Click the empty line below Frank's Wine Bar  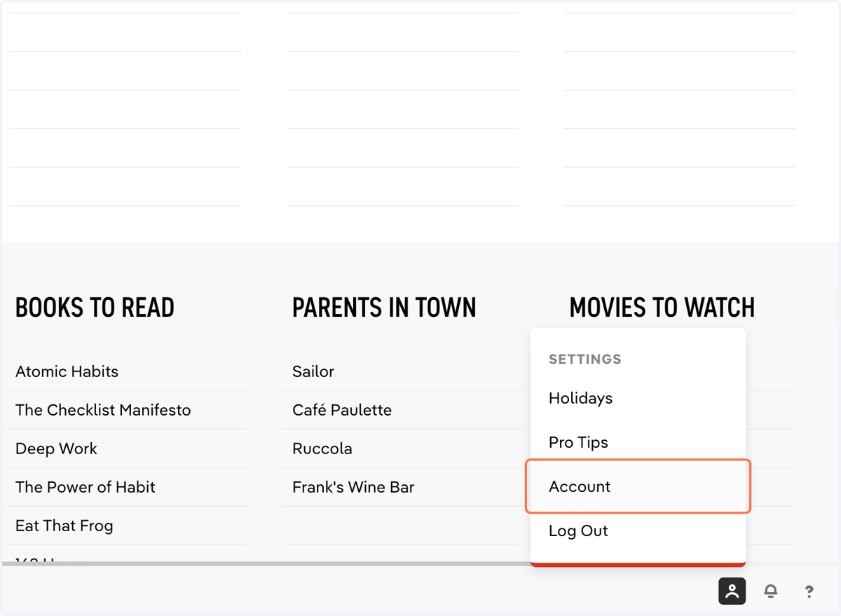[x=402, y=526]
